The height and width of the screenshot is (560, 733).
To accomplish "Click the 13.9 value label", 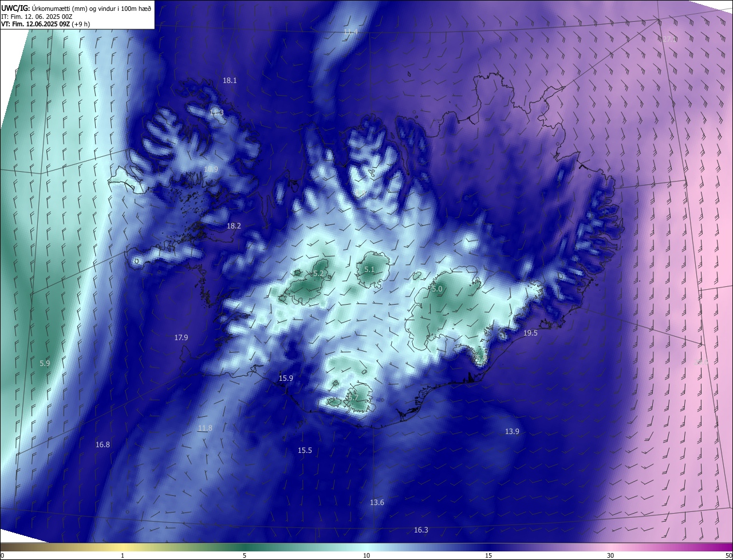I will tap(512, 432).
